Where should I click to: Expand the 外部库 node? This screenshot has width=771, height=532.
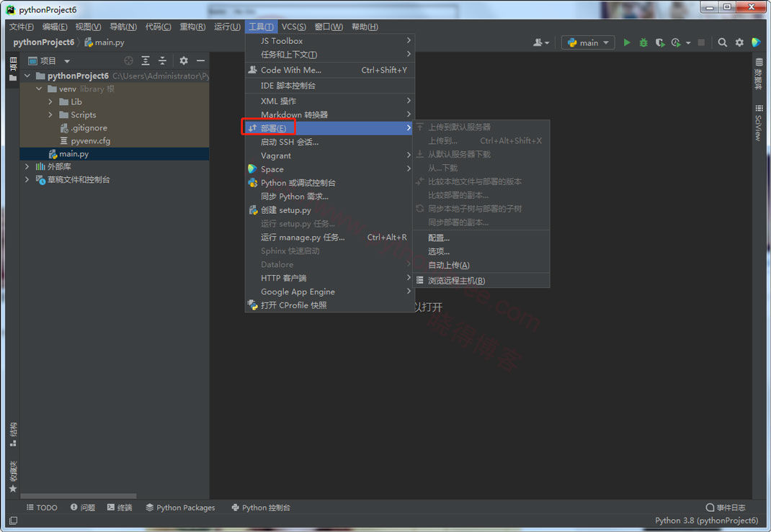pos(27,166)
